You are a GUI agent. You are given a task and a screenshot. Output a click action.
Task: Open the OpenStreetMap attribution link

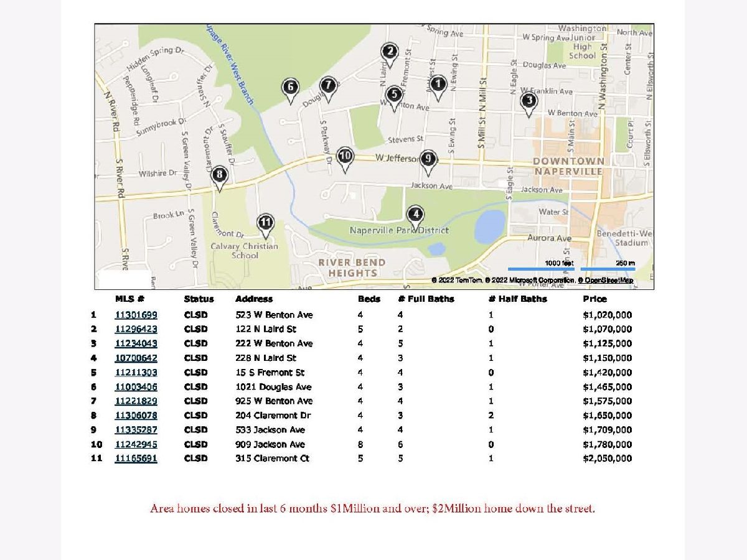coord(608,281)
